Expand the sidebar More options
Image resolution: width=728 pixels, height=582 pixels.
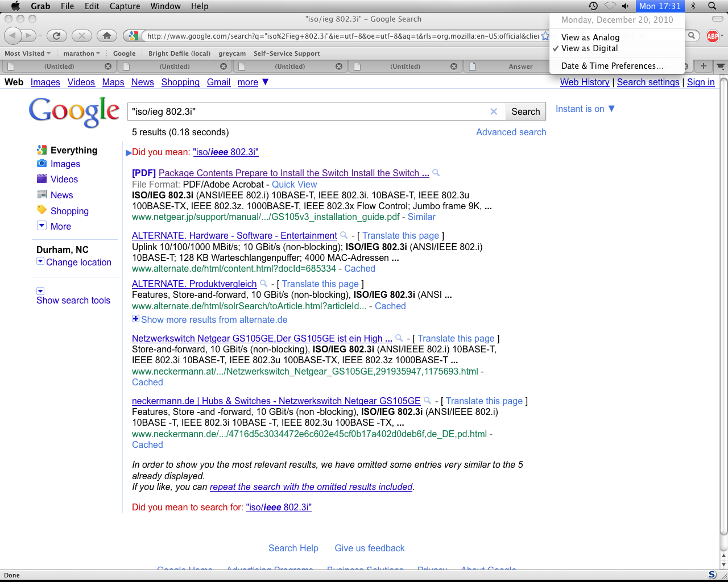pos(54,226)
